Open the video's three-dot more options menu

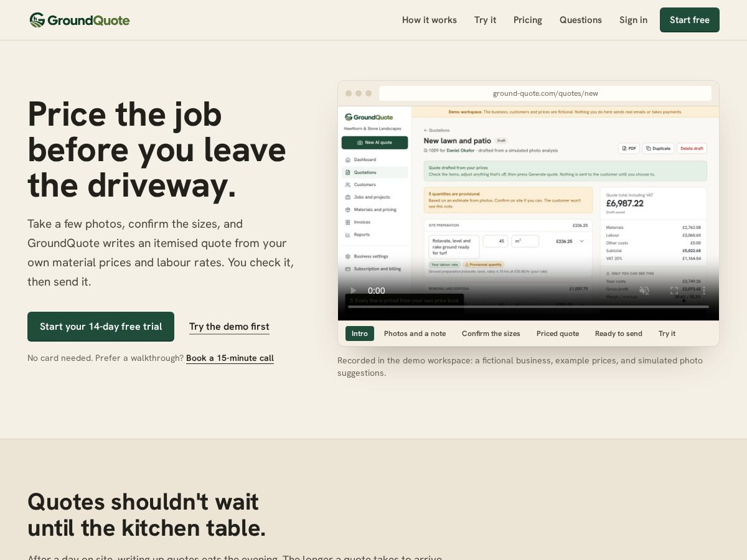704,291
